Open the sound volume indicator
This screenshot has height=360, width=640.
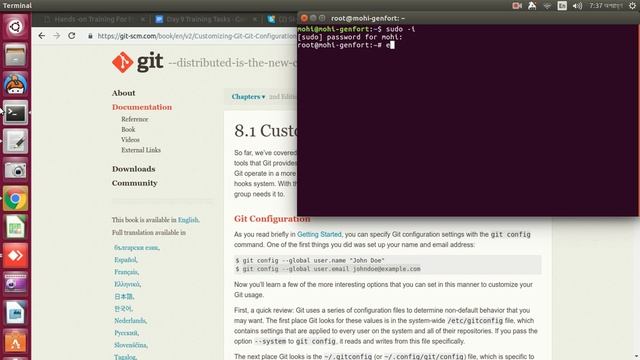coord(577,5)
